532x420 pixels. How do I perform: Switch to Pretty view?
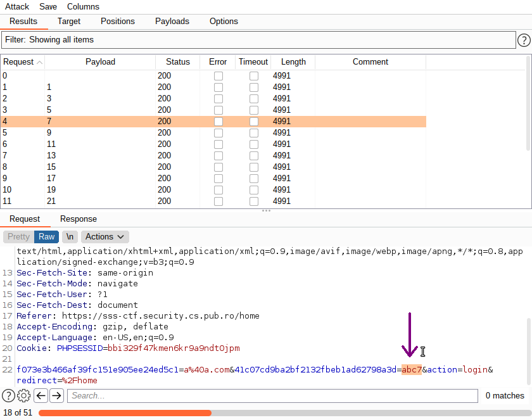(x=18, y=237)
